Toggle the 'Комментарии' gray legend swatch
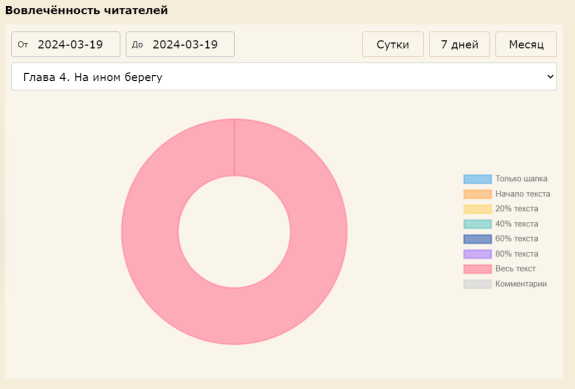 click(x=477, y=284)
